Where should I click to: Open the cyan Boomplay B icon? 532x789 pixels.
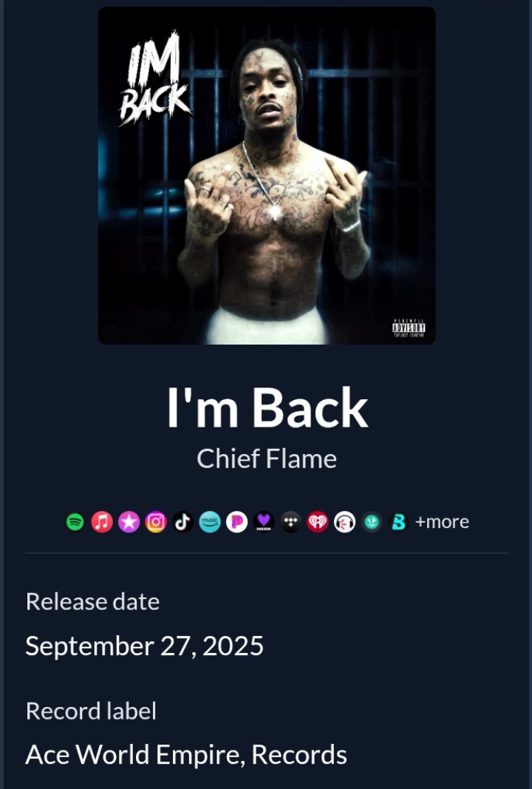coord(399,522)
